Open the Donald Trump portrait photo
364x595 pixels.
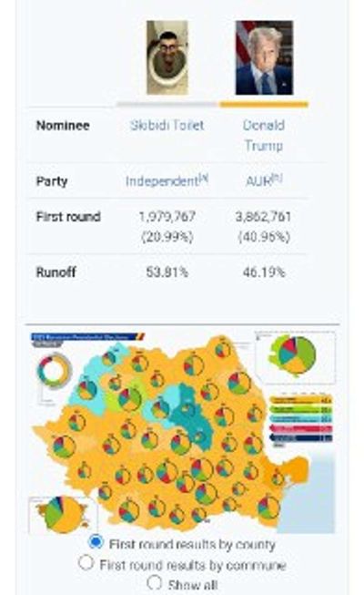(264, 57)
